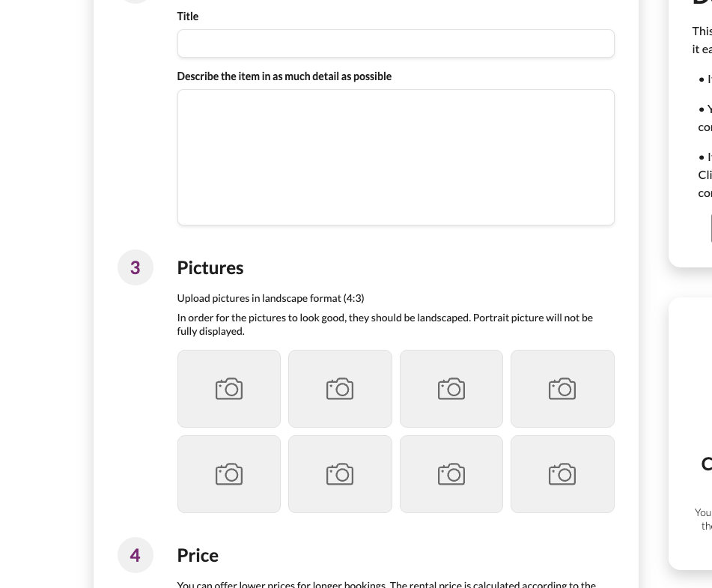Click the second camera icon in top row
Image resolution: width=712 pixels, height=588 pixels.
340,389
